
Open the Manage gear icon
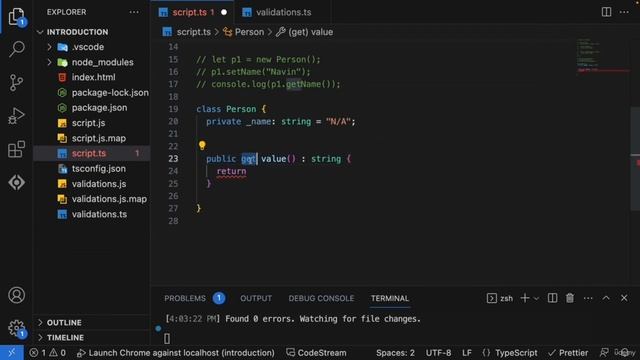coord(16,328)
